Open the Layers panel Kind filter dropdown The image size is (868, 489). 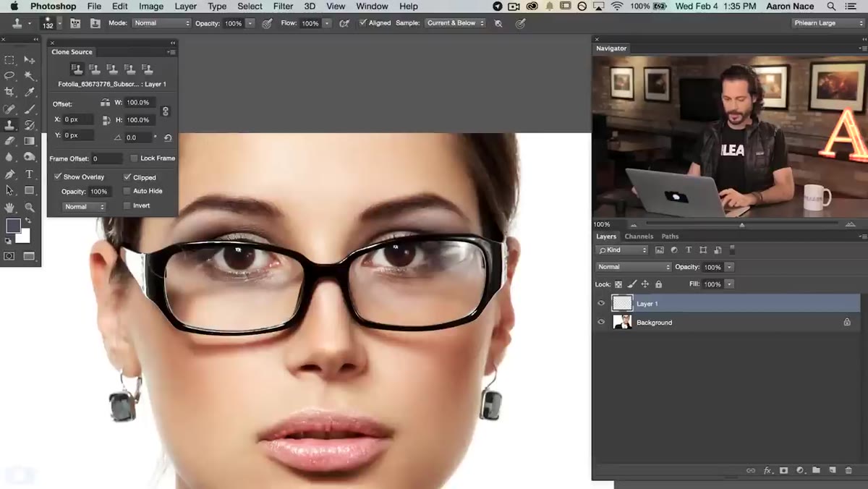point(623,250)
